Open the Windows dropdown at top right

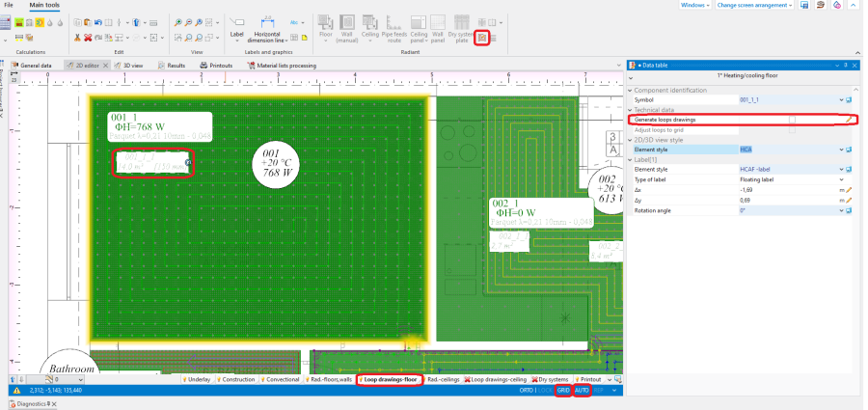[695, 5]
